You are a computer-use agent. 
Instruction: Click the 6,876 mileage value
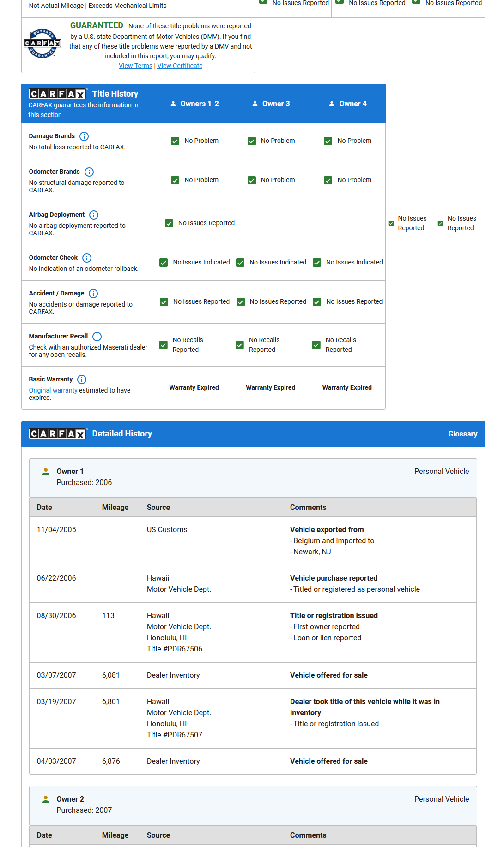click(111, 761)
